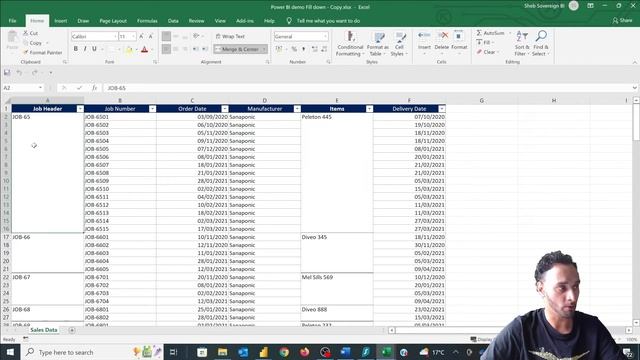Click the Cut command

tap(31, 33)
